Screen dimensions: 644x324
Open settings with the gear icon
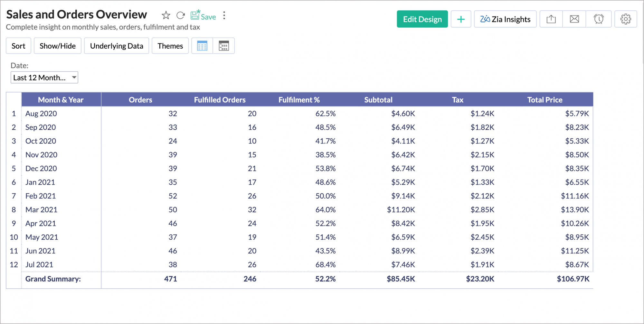coord(625,19)
